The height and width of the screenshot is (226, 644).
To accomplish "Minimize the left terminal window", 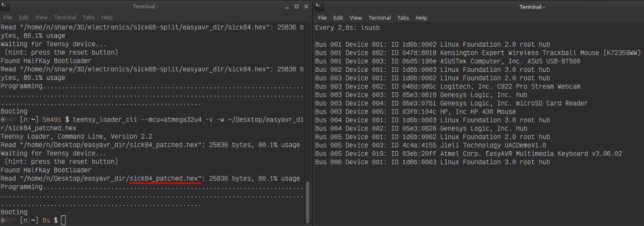I will (286, 7).
